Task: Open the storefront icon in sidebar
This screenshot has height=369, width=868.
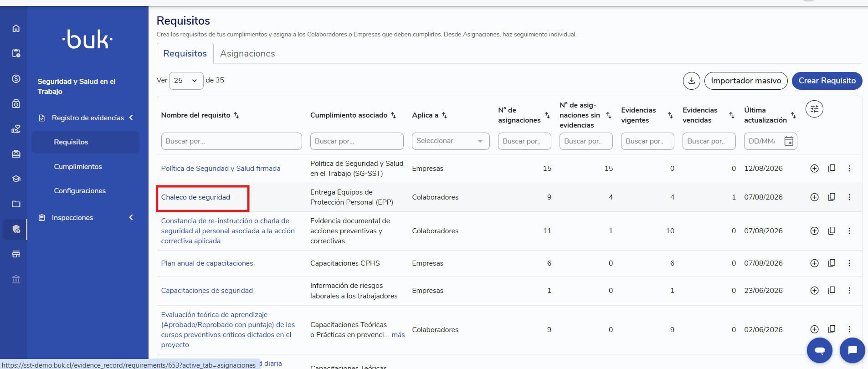Action: pos(16,254)
